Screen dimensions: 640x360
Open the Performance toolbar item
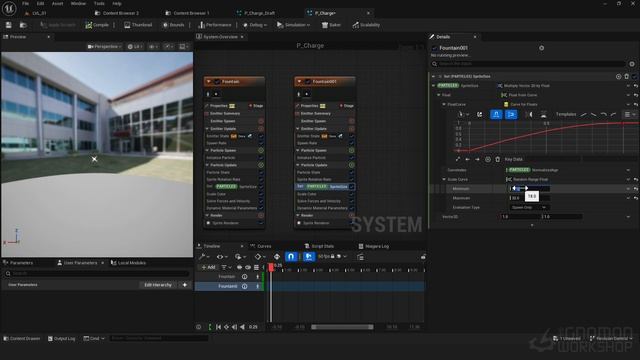coord(215,25)
